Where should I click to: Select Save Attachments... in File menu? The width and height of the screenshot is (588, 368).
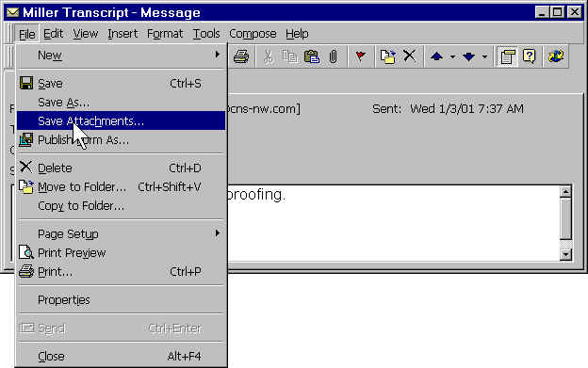122,120
